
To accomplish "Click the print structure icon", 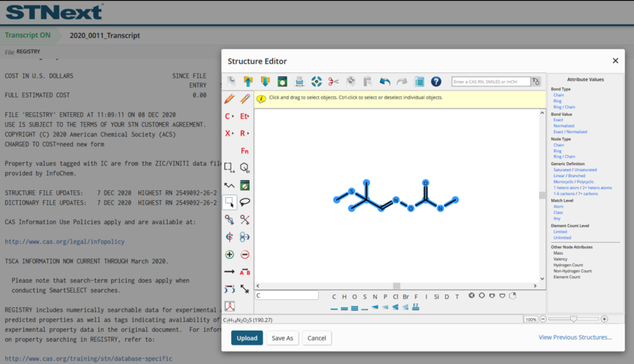I will point(299,81).
